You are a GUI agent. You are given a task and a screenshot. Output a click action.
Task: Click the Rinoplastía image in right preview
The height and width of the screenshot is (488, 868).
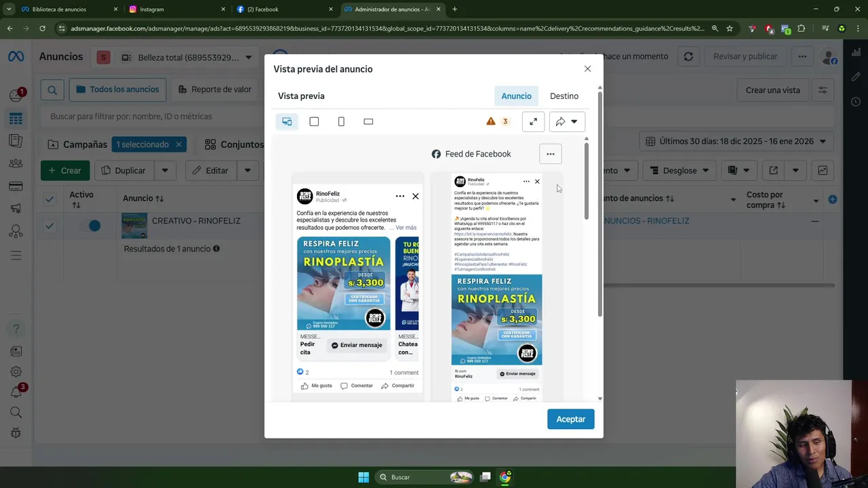tap(496, 319)
